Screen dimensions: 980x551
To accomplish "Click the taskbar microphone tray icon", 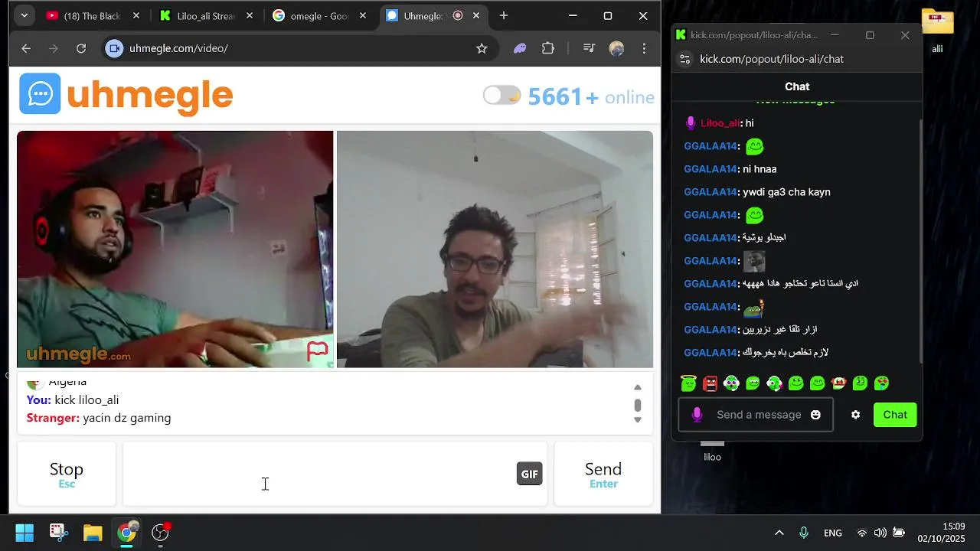I will point(804,533).
